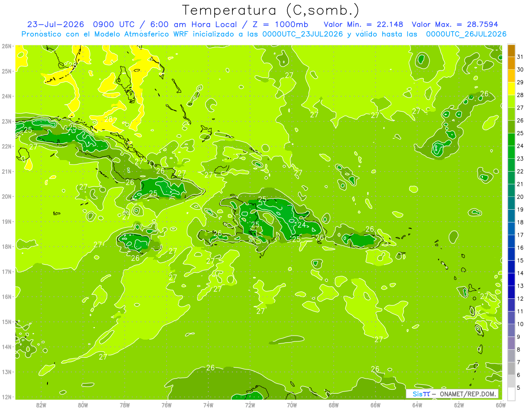Image resolution: width=532 pixels, height=411 pixels.
Task: Click the dark blue legend swatch between 13 and 14
Action: pos(511,279)
